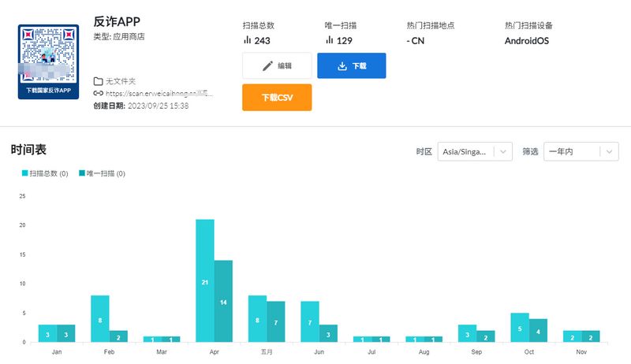Click April unique scans bar showing 14
The image size is (631, 364).
point(223,301)
